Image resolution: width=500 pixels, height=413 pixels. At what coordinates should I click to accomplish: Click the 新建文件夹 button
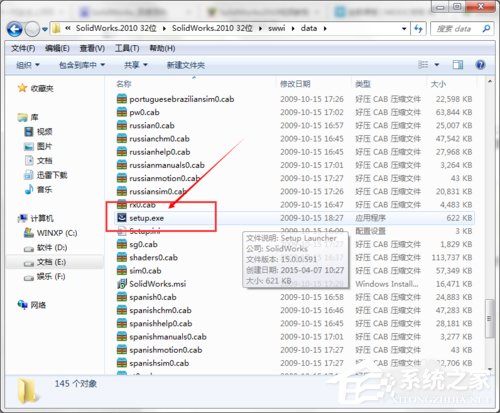click(x=186, y=65)
